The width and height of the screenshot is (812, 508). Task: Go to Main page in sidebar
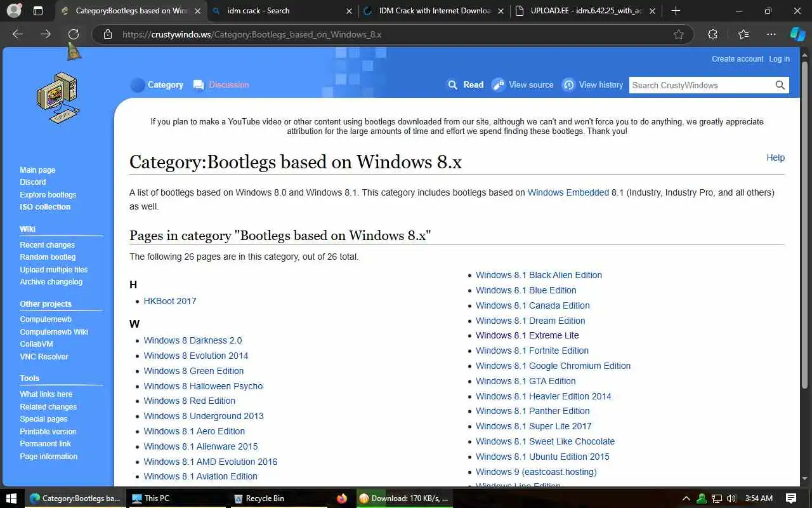pos(37,170)
